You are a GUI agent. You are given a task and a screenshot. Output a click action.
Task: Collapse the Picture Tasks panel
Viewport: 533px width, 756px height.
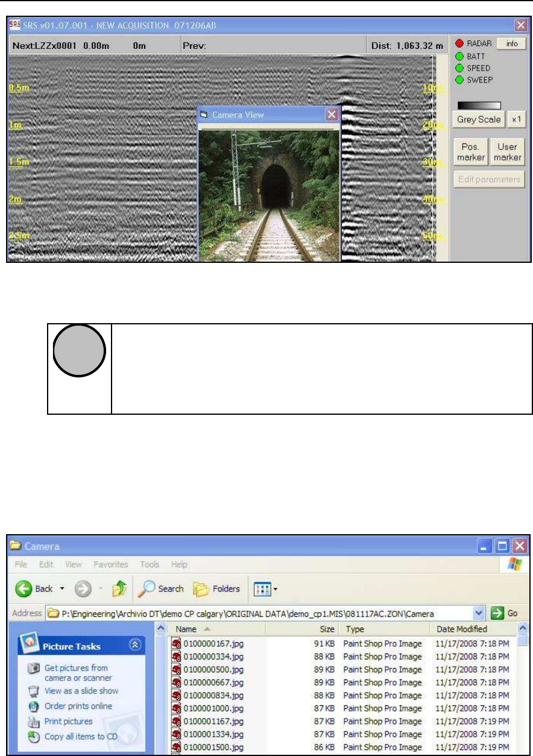pos(136,644)
